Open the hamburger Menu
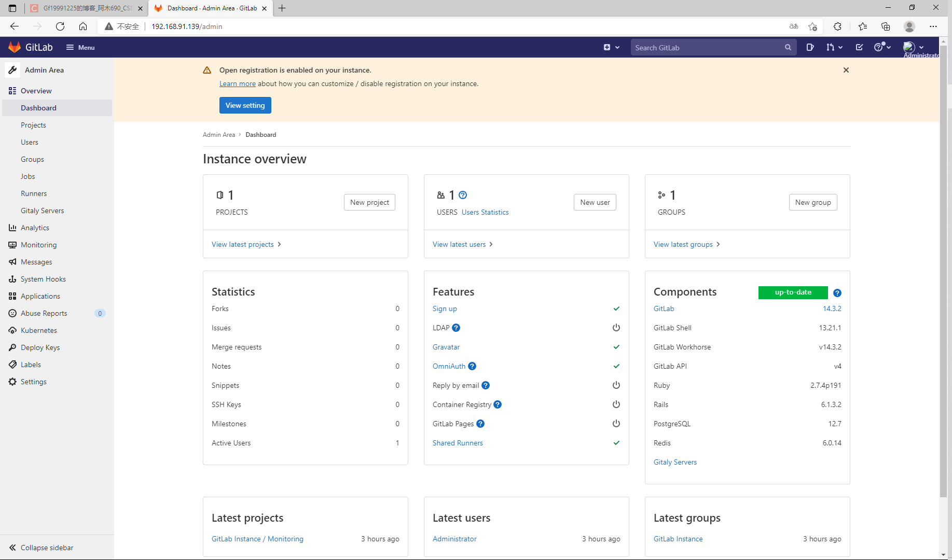952x560 pixels. coord(80,47)
